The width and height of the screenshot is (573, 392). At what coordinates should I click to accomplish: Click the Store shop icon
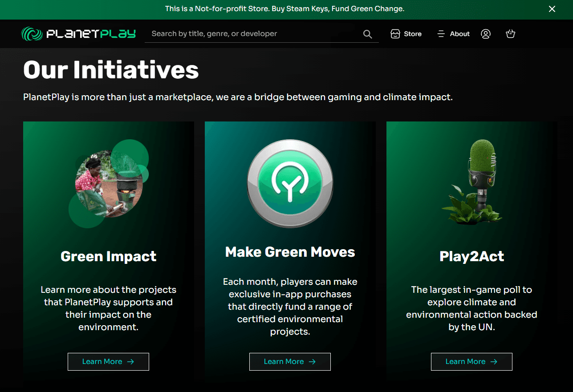tap(395, 34)
